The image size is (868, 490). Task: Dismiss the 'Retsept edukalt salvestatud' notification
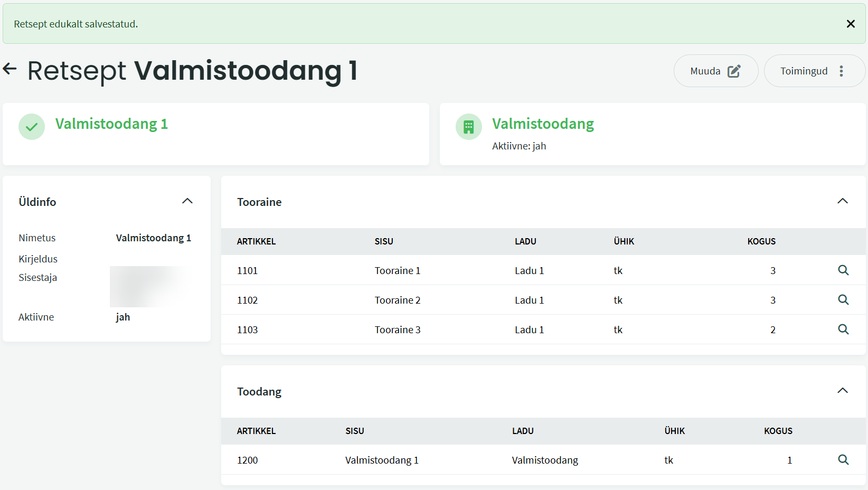point(850,24)
